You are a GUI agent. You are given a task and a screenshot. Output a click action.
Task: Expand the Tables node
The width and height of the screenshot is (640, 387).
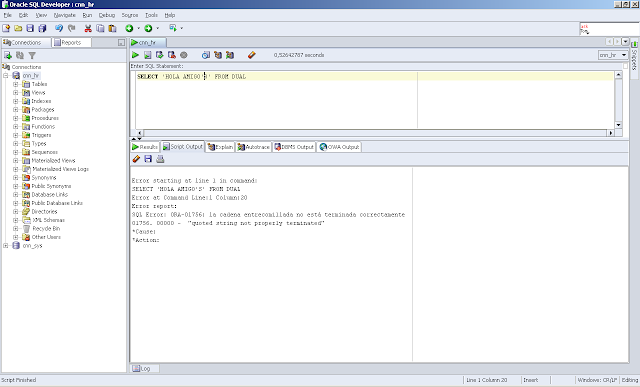pyautogui.click(x=16, y=84)
